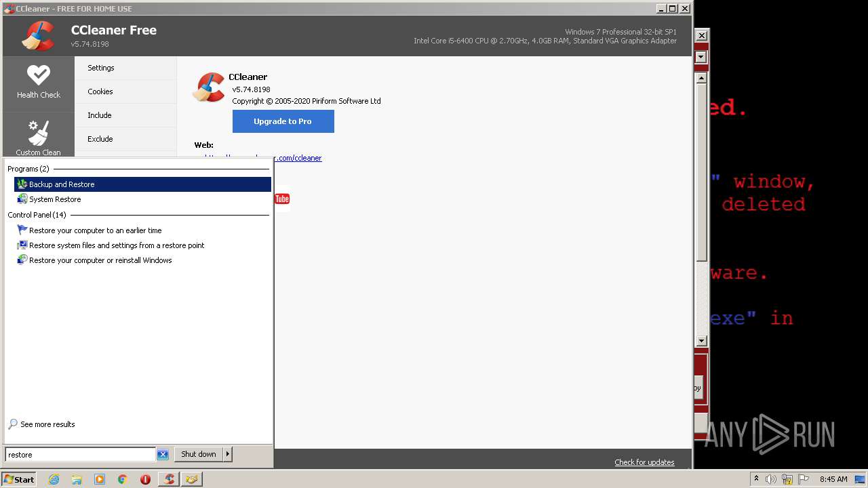Click the Check for updates link
868x488 pixels.
pyautogui.click(x=644, y=462)
